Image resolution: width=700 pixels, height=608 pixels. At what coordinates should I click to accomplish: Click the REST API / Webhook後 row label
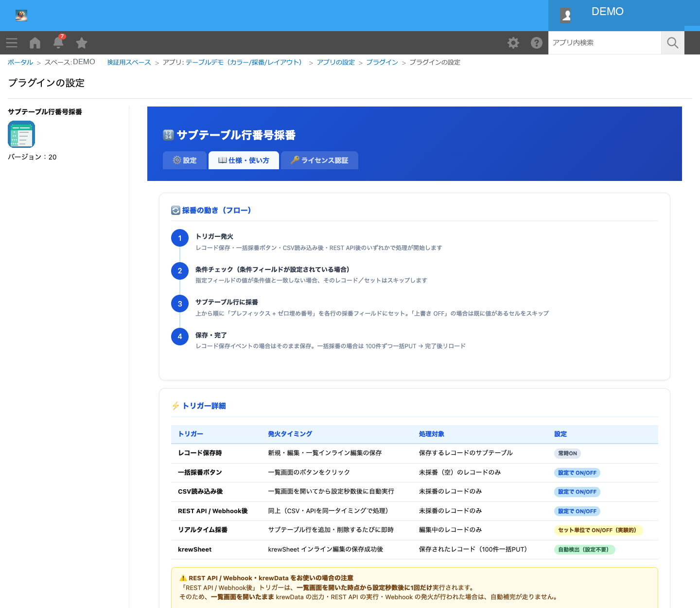[x=213, y=511]
